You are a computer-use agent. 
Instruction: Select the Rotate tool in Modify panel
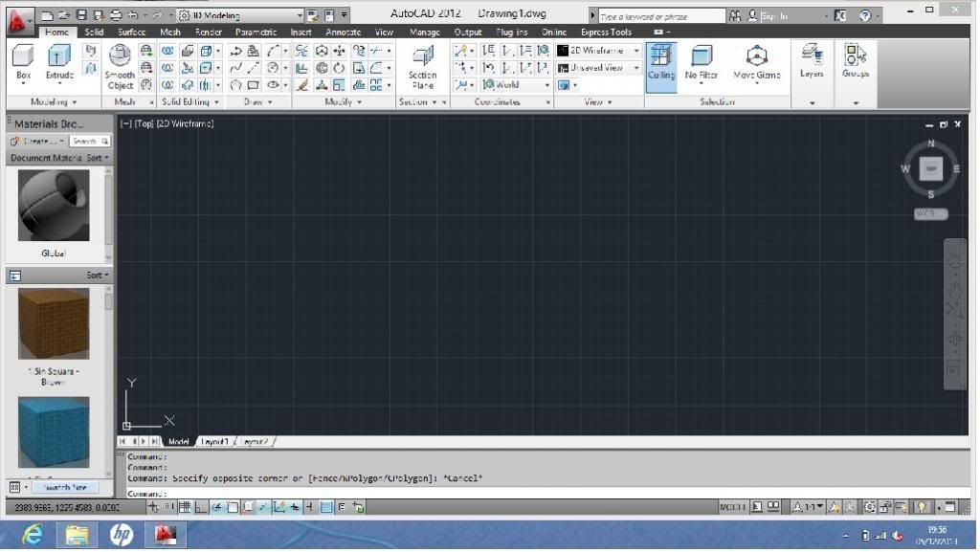pos(339,67)
